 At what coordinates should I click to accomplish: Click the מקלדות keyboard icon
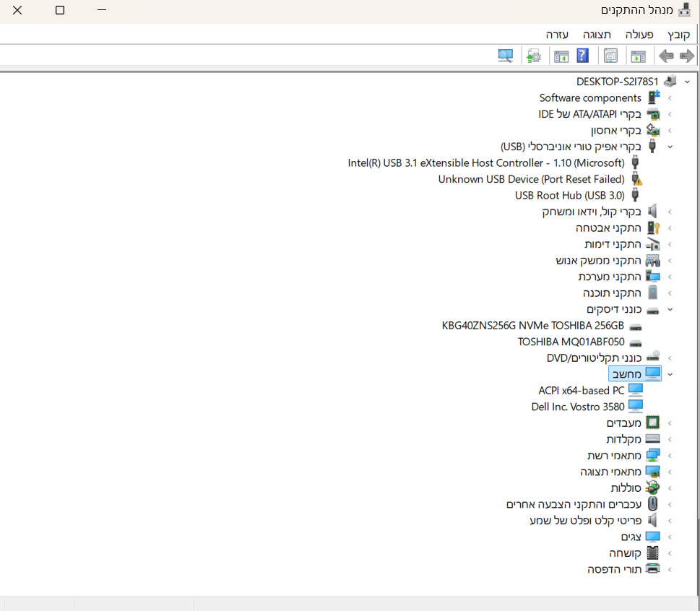click(652, 438)
